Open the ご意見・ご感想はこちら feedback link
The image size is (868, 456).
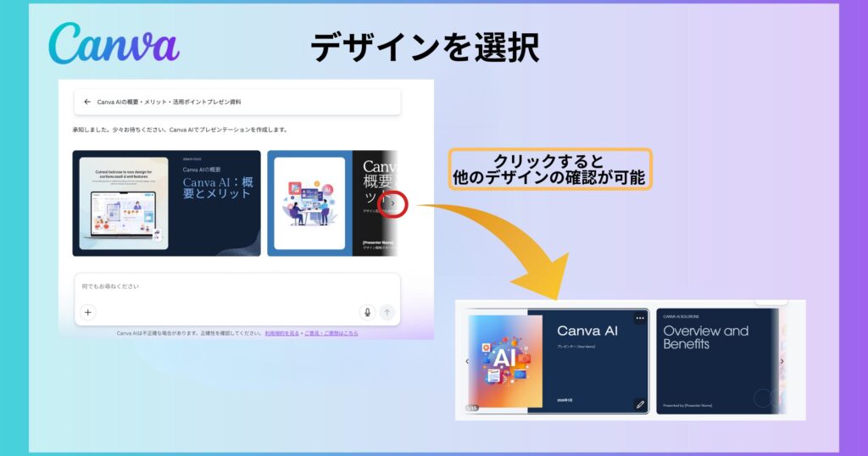tap(331, 333)
